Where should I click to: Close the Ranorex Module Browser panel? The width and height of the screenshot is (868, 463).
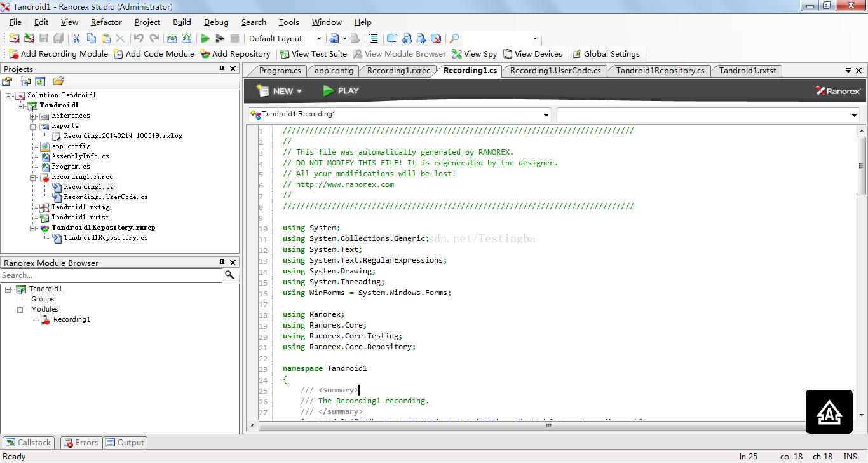[233, 263]
